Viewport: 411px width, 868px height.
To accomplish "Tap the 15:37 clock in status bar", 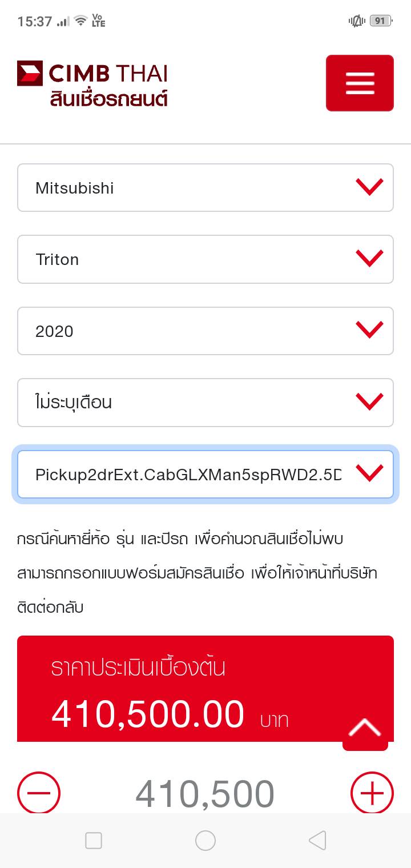I will (35, 22).
